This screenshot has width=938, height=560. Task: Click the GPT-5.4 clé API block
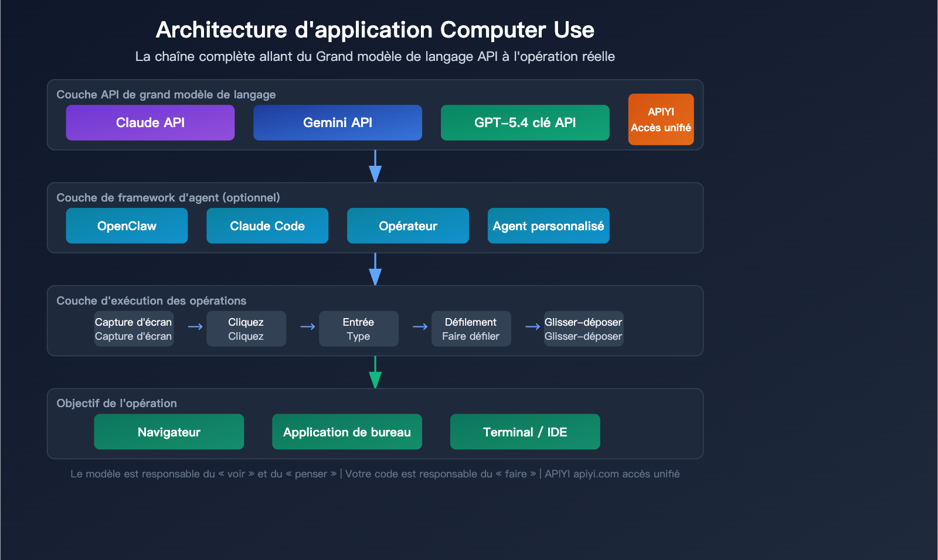point(525,122)
